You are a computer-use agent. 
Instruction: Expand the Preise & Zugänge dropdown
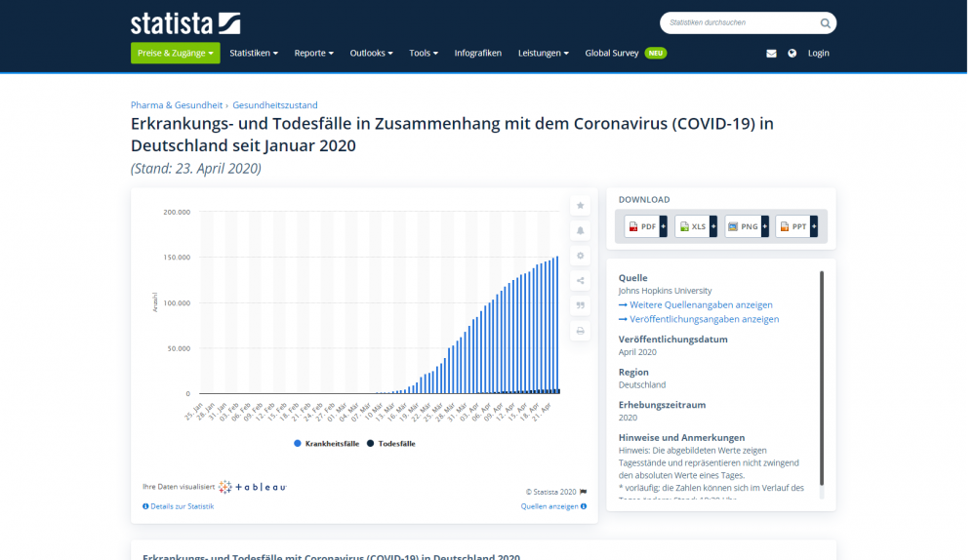175,53
